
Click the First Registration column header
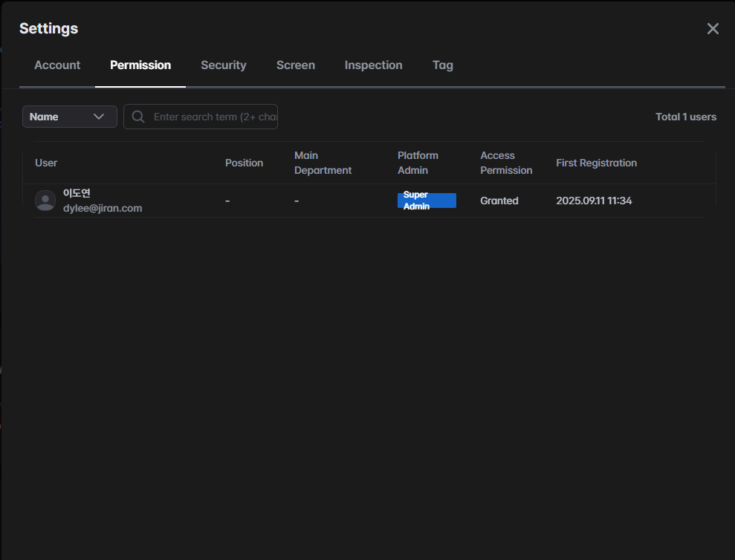(596, 163)
